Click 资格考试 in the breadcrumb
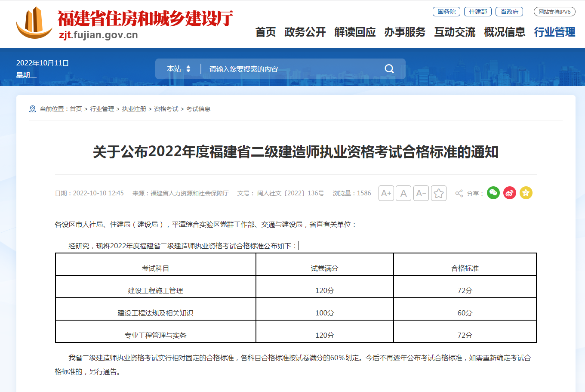The height and width of the screenshot is (392, 585). 166,109
